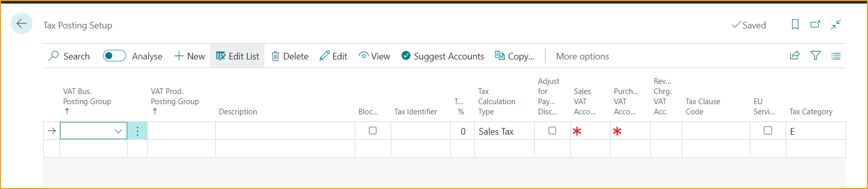Select Edit List action

tap(238, 56)
